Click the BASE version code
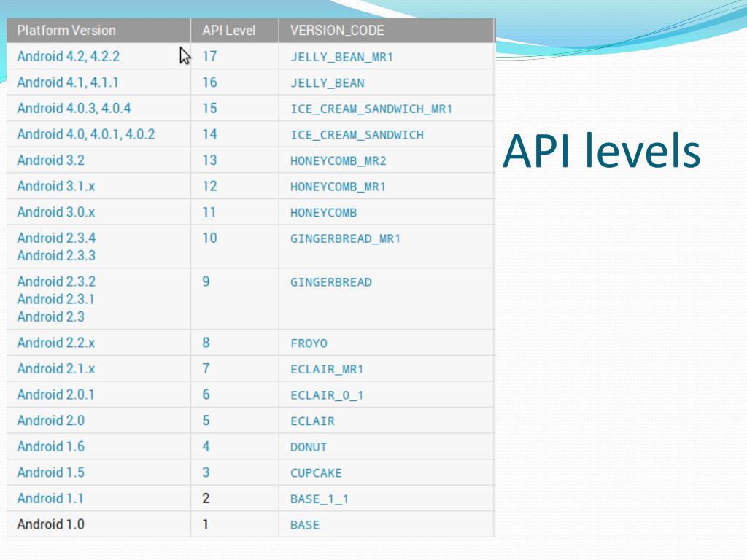Image resolution: width=747 pixels, height=560 pixels. [x=305, y=525]
